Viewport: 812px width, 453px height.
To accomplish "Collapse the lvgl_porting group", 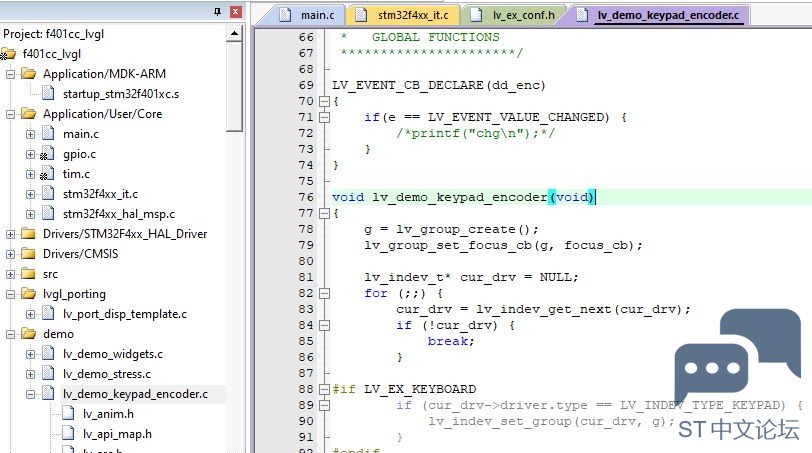I will (10, 294).
